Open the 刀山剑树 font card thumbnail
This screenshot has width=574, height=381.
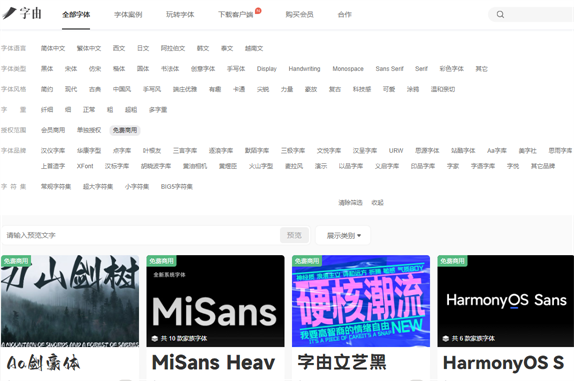point(70,301)
